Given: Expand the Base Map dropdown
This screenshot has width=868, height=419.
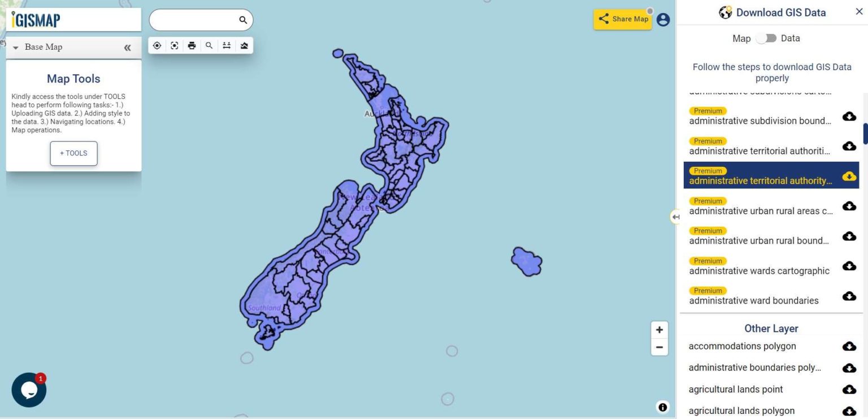Looking at the screenshot, I should click(15, 47).
